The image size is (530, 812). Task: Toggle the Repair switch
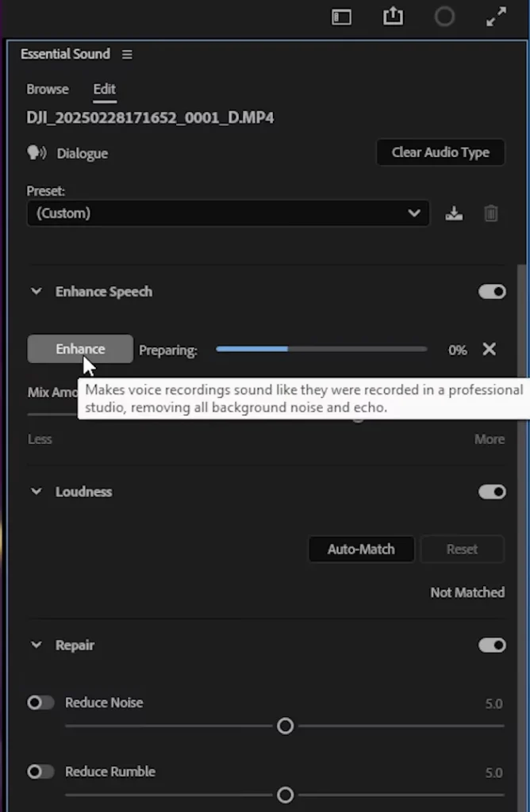point(492,645)
